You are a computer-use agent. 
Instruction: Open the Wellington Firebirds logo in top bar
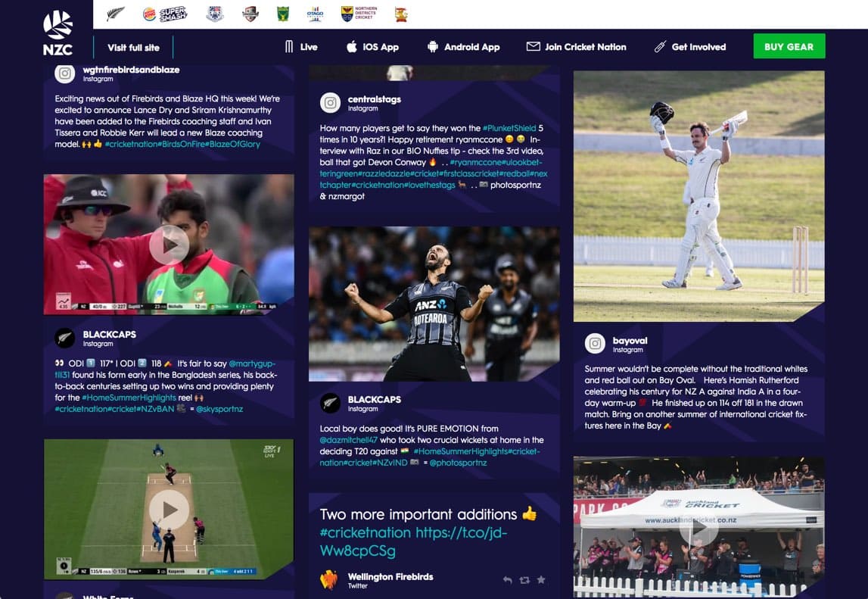(401, 14)
